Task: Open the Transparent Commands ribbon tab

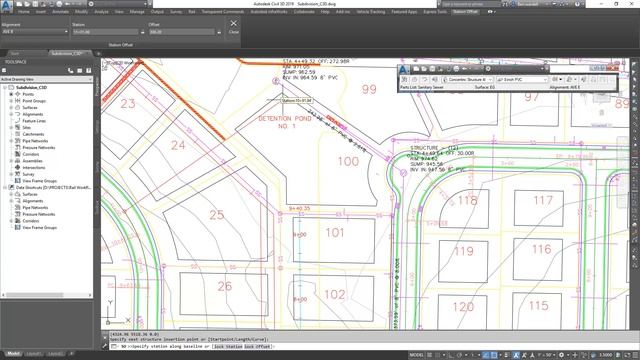Action: click(x=223, y=12)
